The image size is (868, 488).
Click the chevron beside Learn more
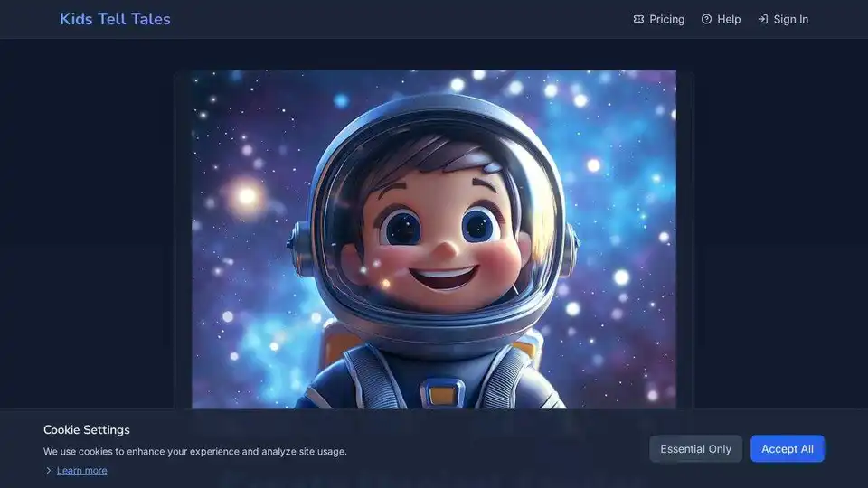point(48,471)
